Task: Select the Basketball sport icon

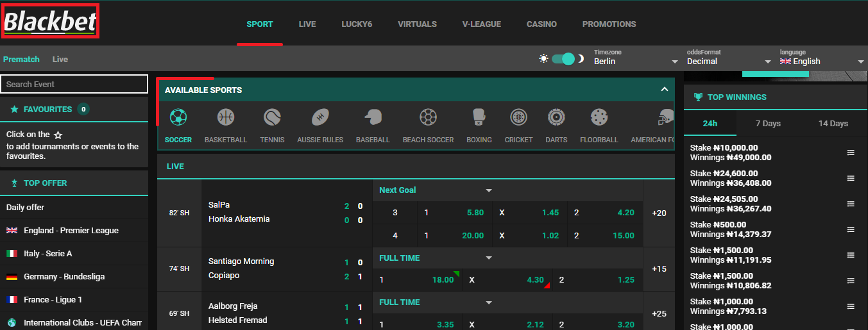Action: click(226, 117)
